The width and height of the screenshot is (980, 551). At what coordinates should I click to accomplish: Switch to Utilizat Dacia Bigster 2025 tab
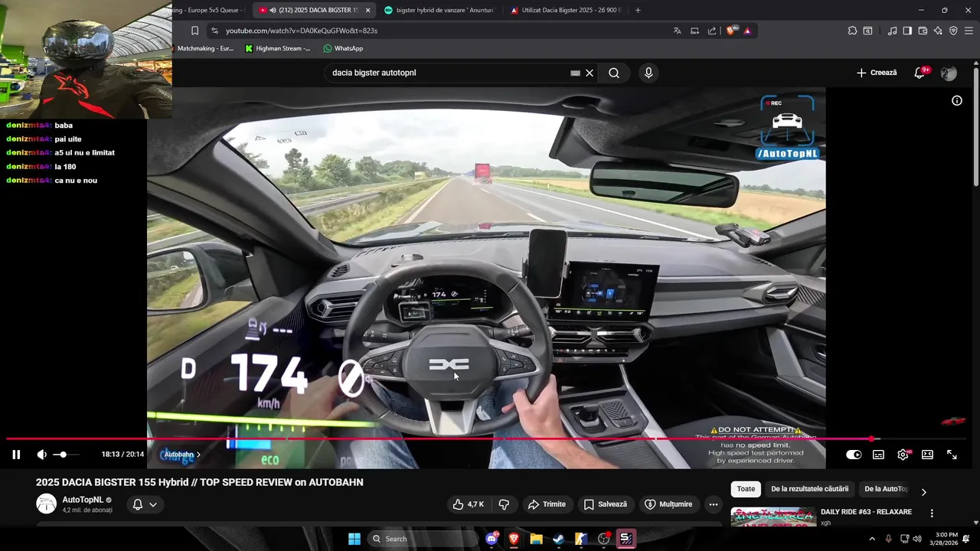click(x=565, y=10)
